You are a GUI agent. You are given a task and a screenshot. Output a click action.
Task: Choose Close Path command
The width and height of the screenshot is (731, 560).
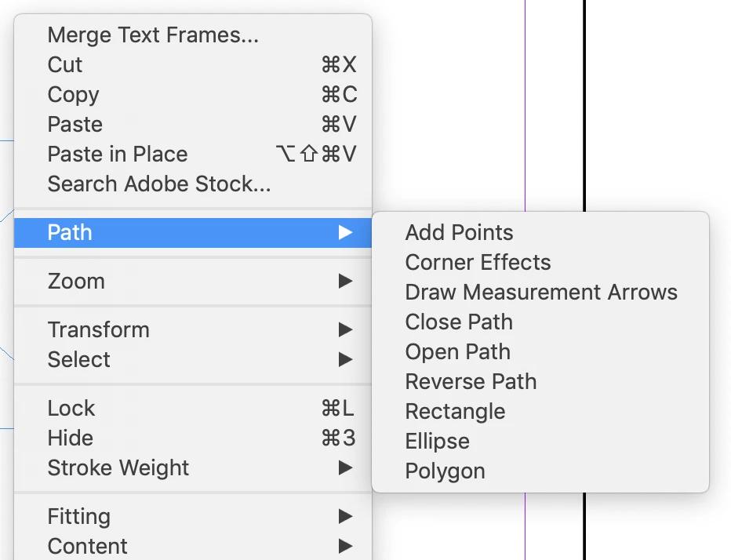459,322
